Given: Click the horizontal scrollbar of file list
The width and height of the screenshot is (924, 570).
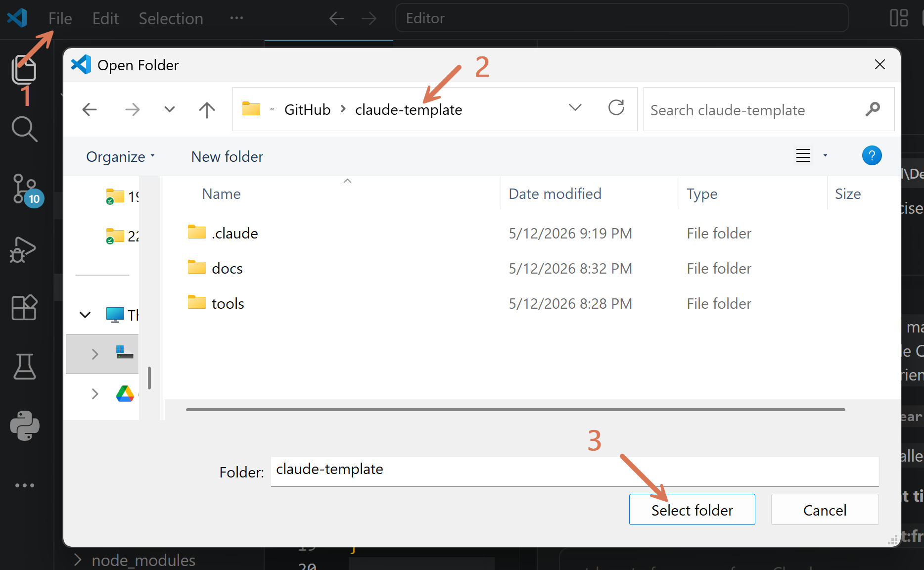Looking at the screenshot, I should click(x=515, y=410).
